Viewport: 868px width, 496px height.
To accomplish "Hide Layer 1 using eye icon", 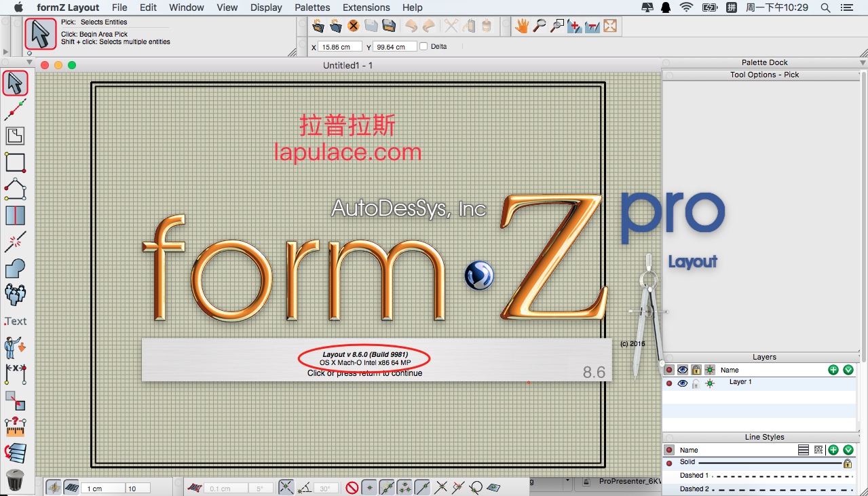I will point(683,383).
